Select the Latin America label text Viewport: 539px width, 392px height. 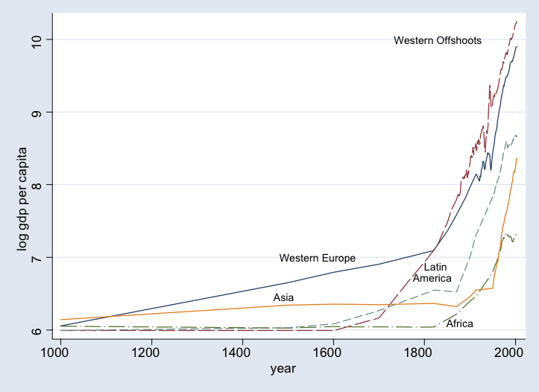[433, 273]
